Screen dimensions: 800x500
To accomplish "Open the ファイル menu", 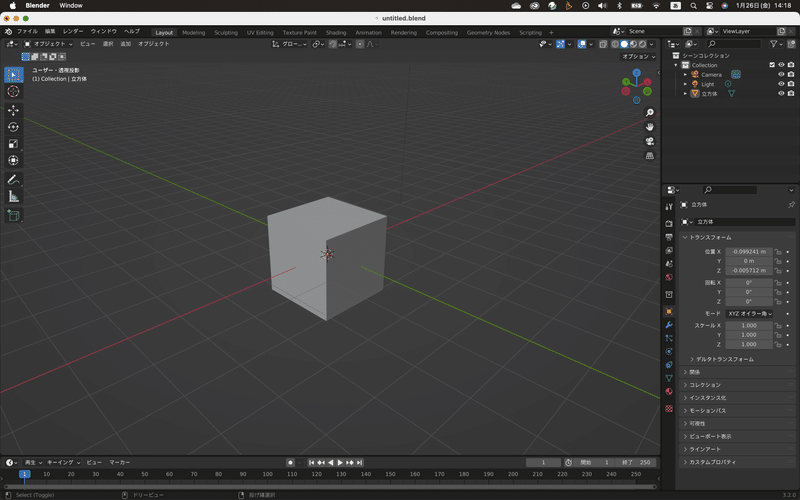I will tap(27, 32).
